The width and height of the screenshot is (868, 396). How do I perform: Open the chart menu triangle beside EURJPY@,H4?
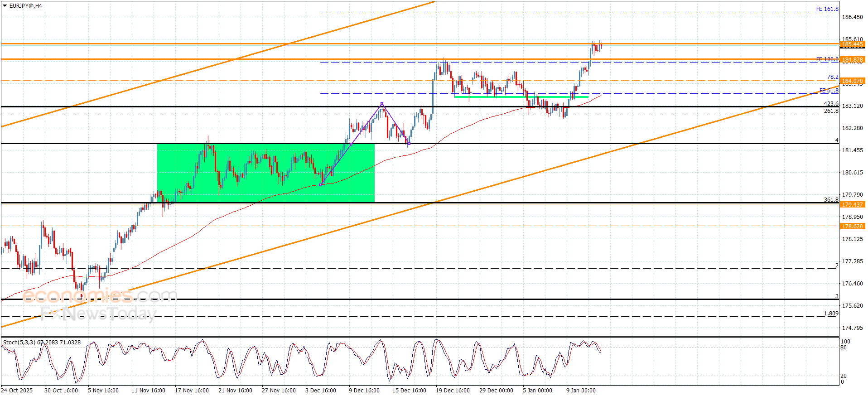(5, 6)
